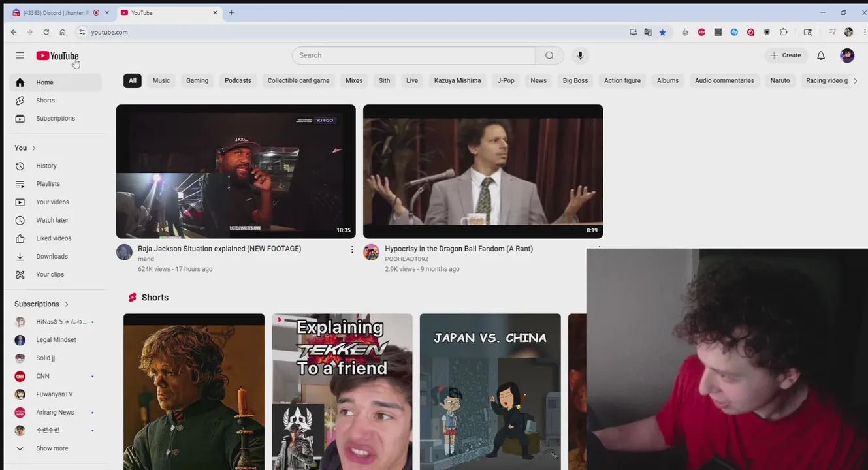Select the Mixes filter chip
The width and height of the screenshot is (868, 470).
coord(354,81)
